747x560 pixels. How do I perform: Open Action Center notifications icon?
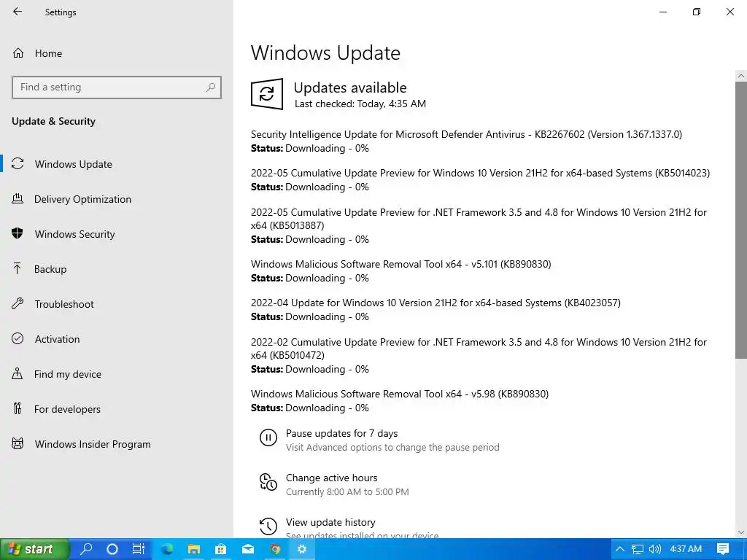[x=723, y=549]
